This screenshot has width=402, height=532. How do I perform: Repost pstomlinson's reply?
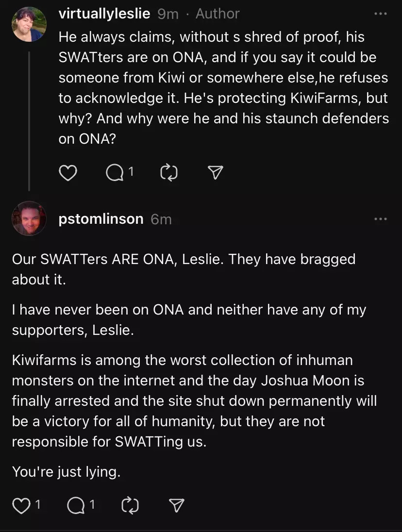130,505
